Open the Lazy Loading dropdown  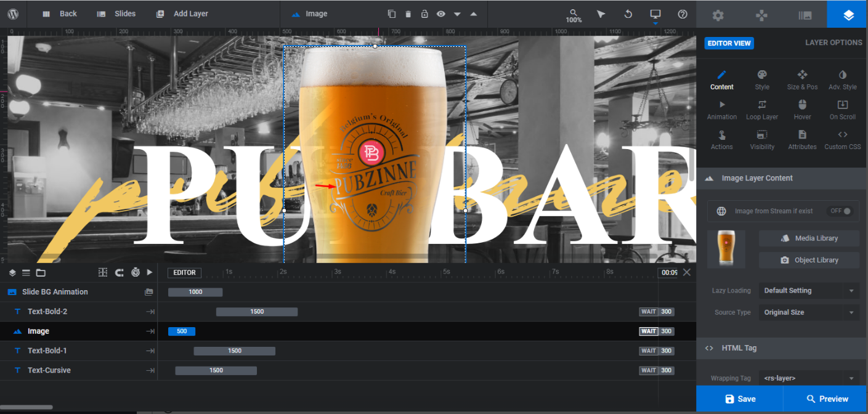(808, 291)
